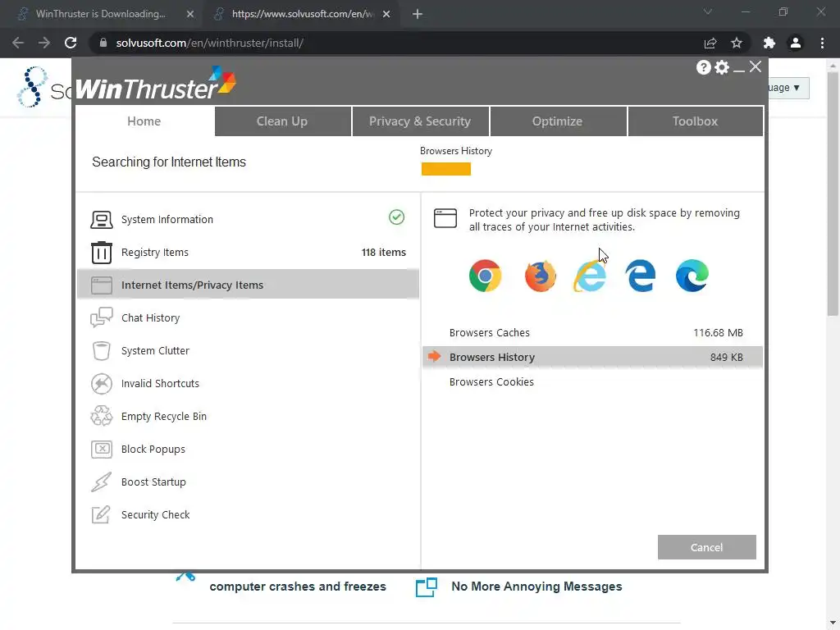Image resolution: width=840 pixels, height=630 pixels.
Task: Click the Google Chrome browser icon
Action: click(x=485, y=276)
